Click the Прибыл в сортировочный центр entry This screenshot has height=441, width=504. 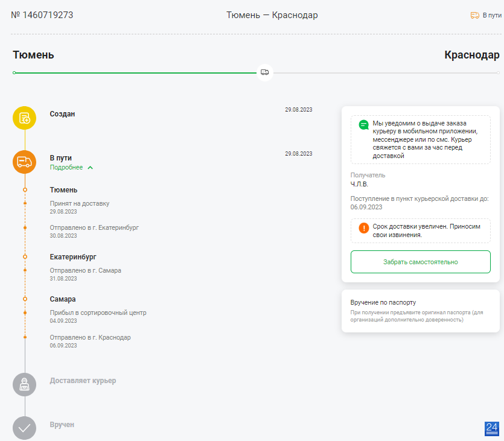tap(98, 316)
